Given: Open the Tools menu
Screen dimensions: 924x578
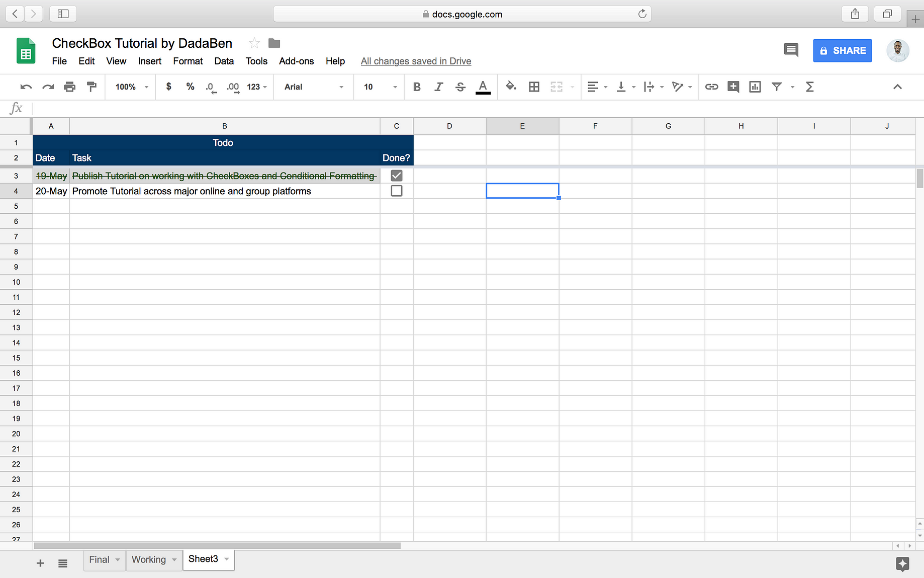Looking at the screenshot, I should coord(256,61).
